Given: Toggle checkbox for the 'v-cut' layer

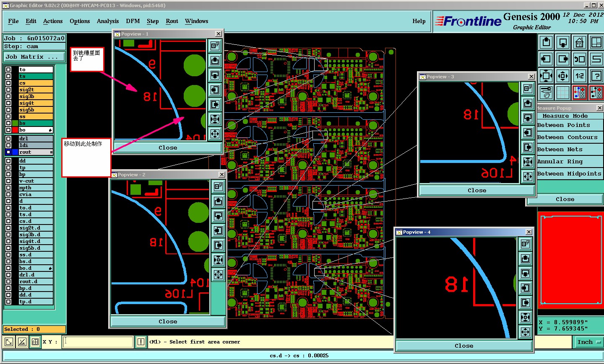Looking at the screenshot, I should (8, 181).
